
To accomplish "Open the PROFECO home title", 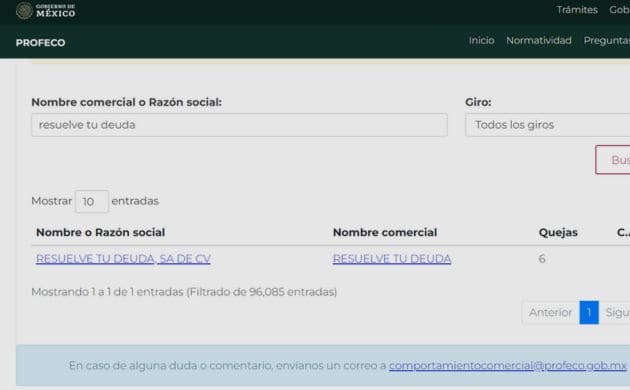I will pos(40,43).
